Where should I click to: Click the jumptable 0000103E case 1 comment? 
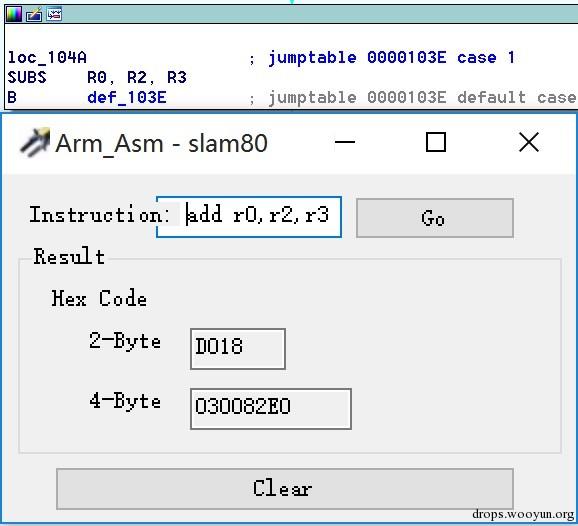[x=391, y=58]
